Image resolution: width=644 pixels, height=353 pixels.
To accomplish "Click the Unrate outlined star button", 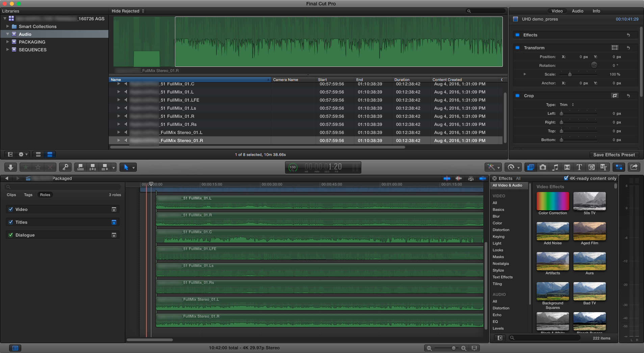I will pos(38,167).
